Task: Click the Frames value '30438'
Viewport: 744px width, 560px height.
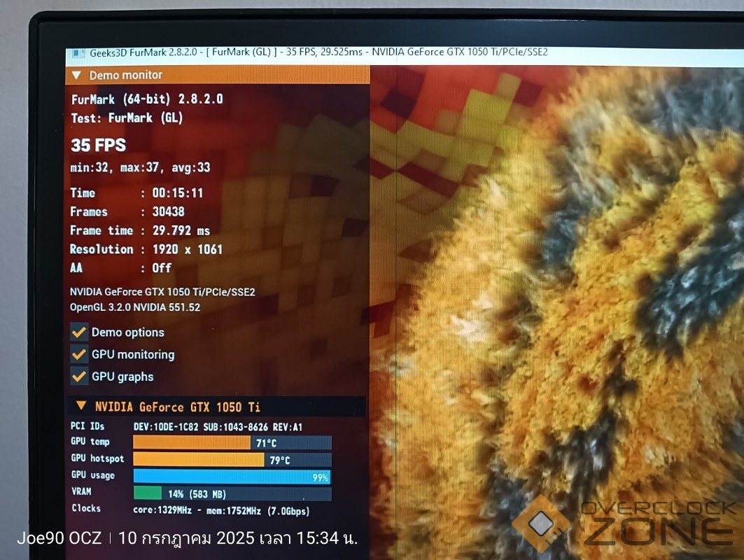Action: point(169,211)
